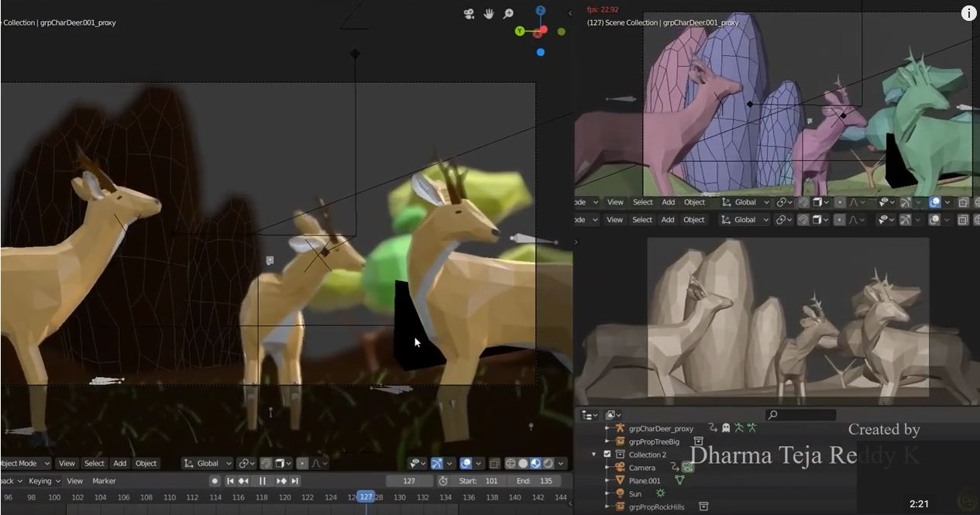Jump to the timeline end frame
980x515 pixels.
point(295,481)
